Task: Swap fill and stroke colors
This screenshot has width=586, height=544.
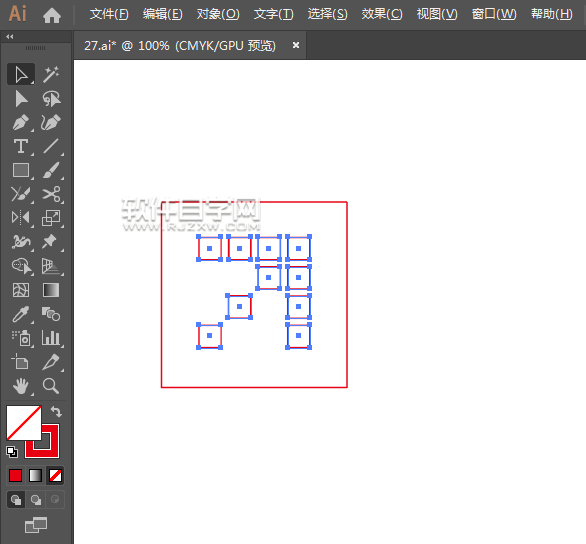Action: [x=56, y=412]
